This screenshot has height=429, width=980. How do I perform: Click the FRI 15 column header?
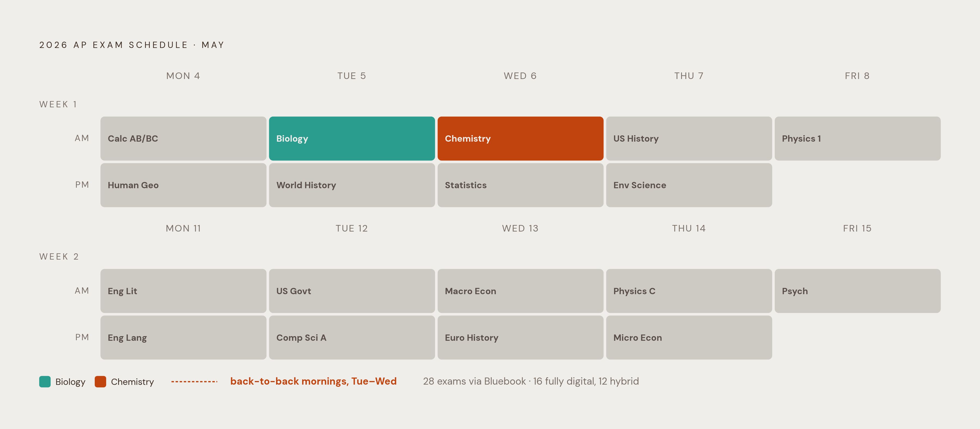(x=857, y=229)
